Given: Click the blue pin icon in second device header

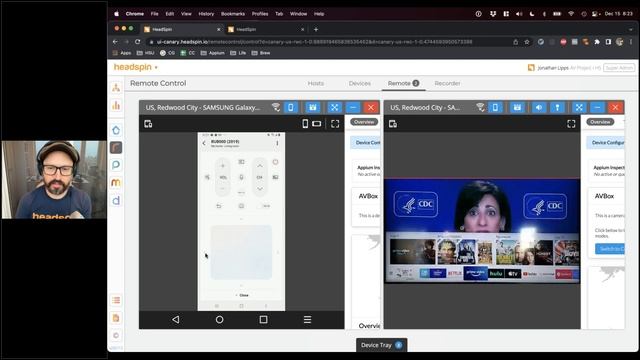Looking at the screenshot, I should [557, 107].
